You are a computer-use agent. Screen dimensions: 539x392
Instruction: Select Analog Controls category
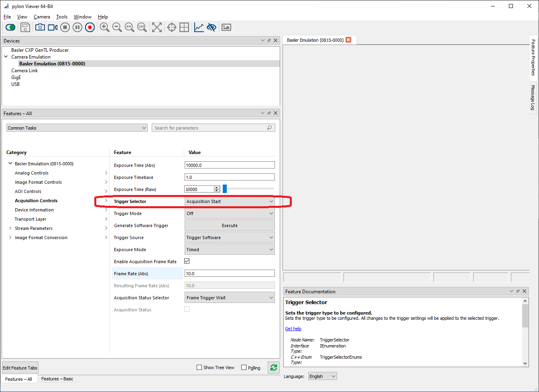pos(32,173)
